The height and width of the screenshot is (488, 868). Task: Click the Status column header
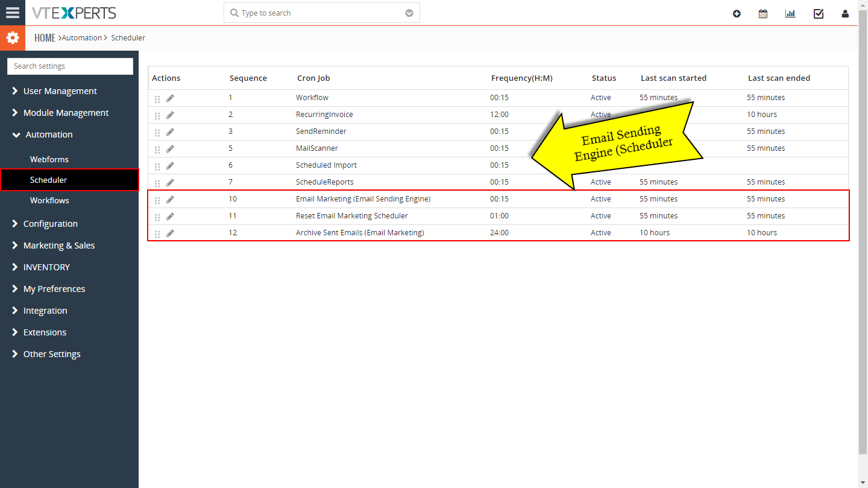[604, 78]
